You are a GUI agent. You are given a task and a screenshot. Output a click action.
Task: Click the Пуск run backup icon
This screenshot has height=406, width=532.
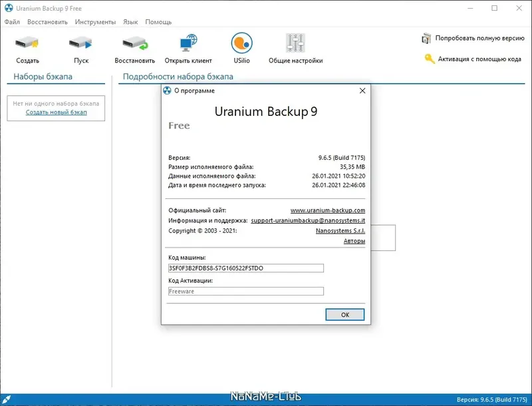pyautogui.click(x=80, y=43)
